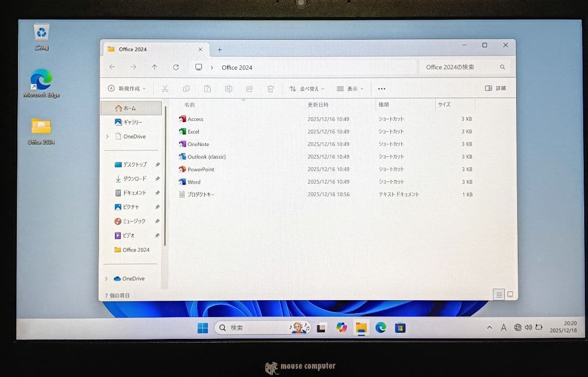Image resolution: width=588 pixels, height=377 pixels.
Task: Expand the OneDrive item under ギャラリー
Action: click(x=107, y=137)
